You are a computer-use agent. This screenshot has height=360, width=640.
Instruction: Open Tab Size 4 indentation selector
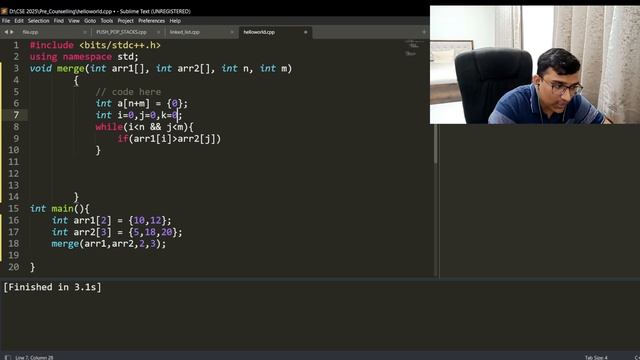point(596,357)
